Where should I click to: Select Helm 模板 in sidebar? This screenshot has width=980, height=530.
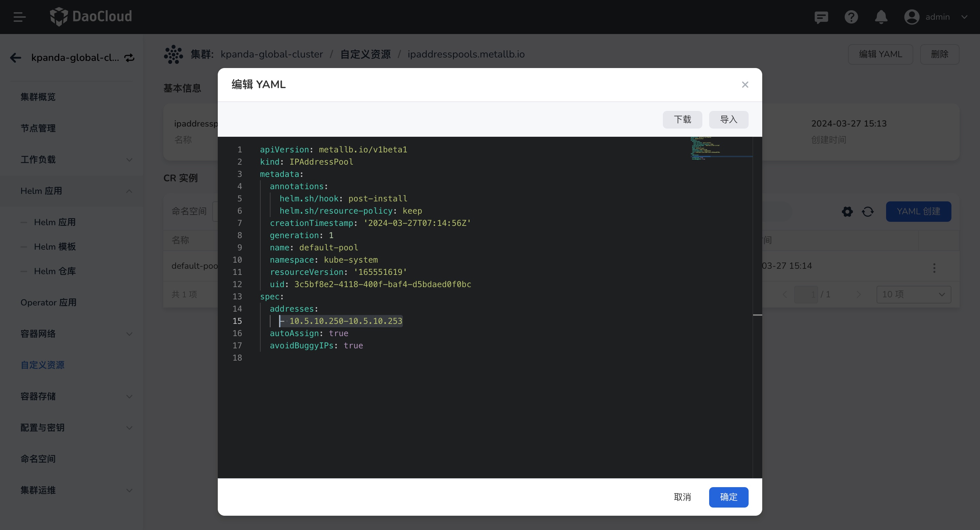coord(55,247)
